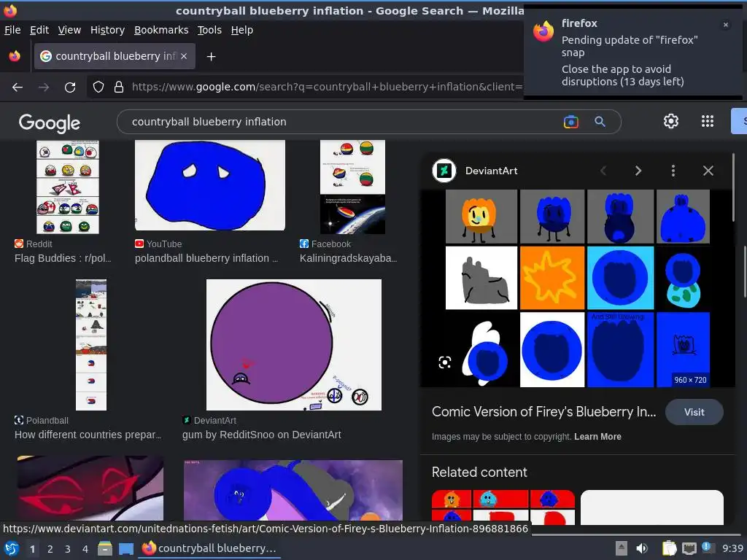Open the blue character purple background thumbnail
The height and width of the screenshot is (560, 747).
(293, 490)
